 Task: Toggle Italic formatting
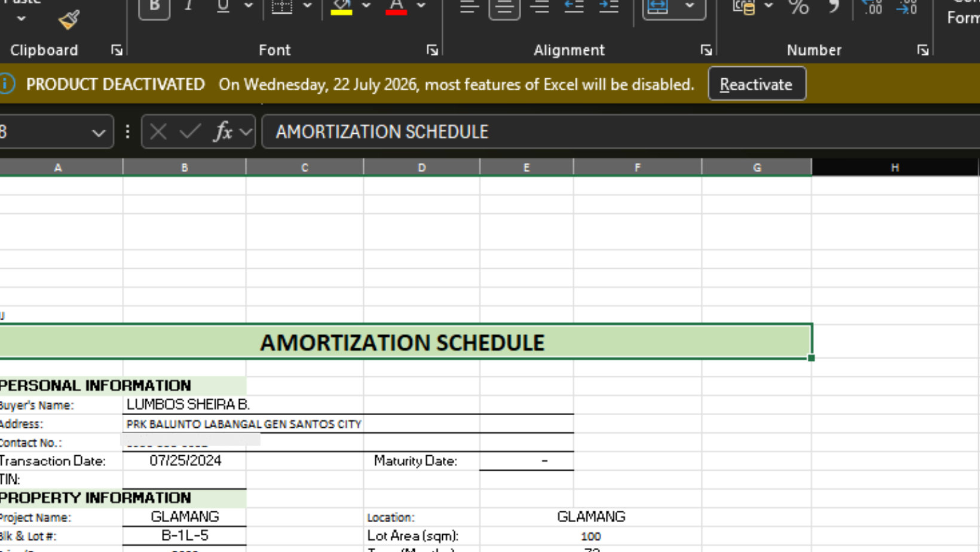click(188, 7)
